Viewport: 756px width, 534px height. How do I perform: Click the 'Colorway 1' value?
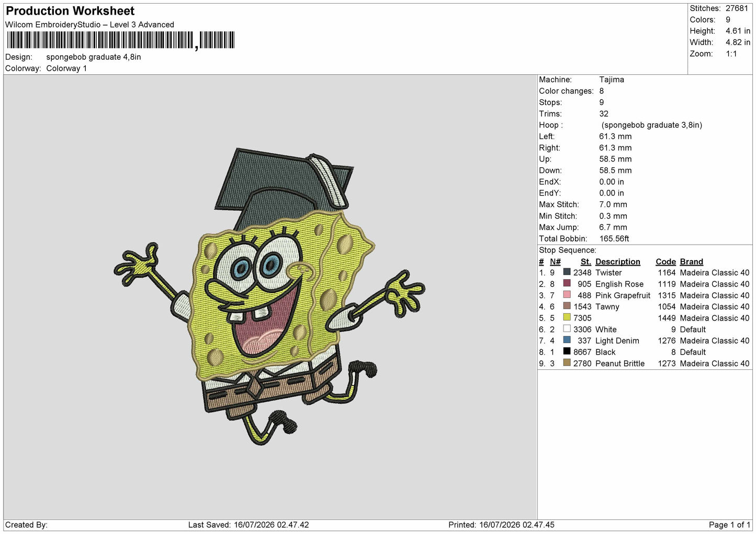66,69
